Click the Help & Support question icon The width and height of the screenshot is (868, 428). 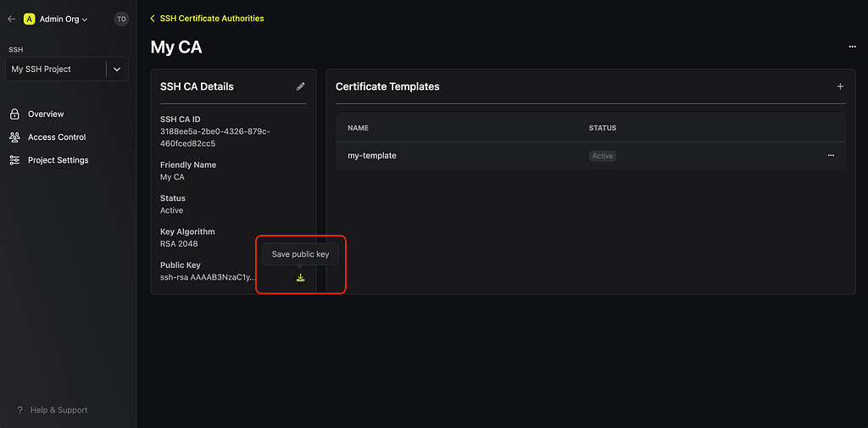(x=20, y=410)
